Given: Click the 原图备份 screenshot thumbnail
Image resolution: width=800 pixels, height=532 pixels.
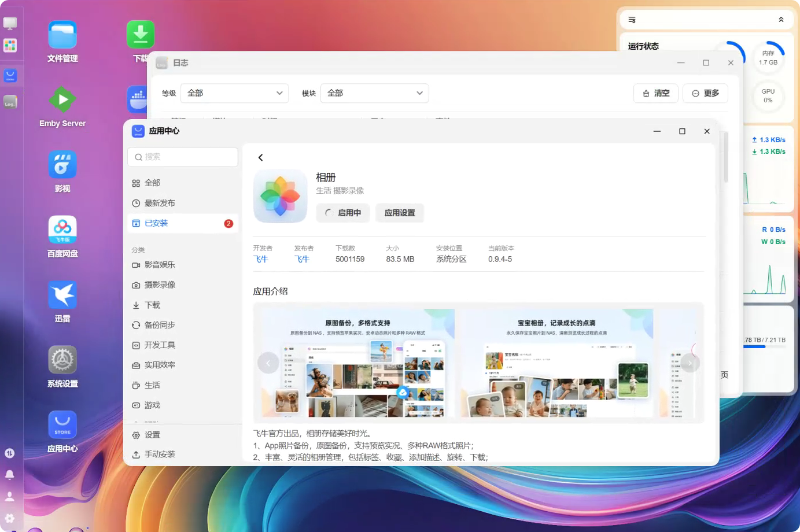Looking at the screenshot, I should click(x=358, y=363).
